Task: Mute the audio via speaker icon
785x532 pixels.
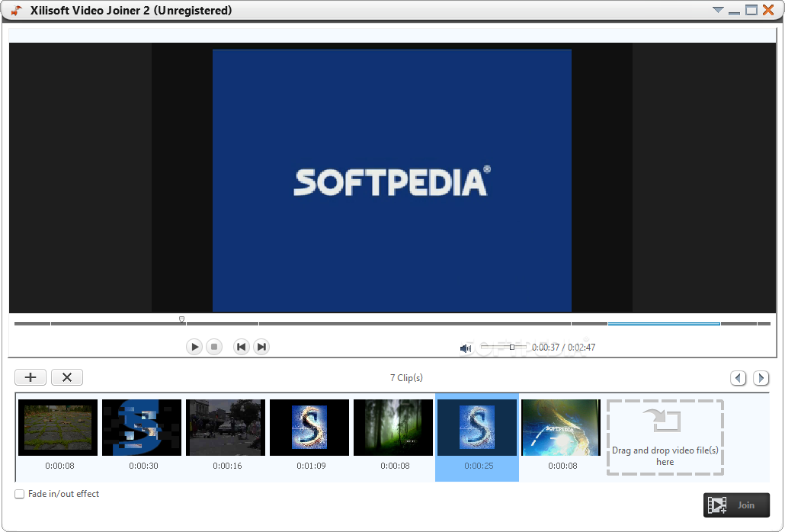Action: [466, 348]
